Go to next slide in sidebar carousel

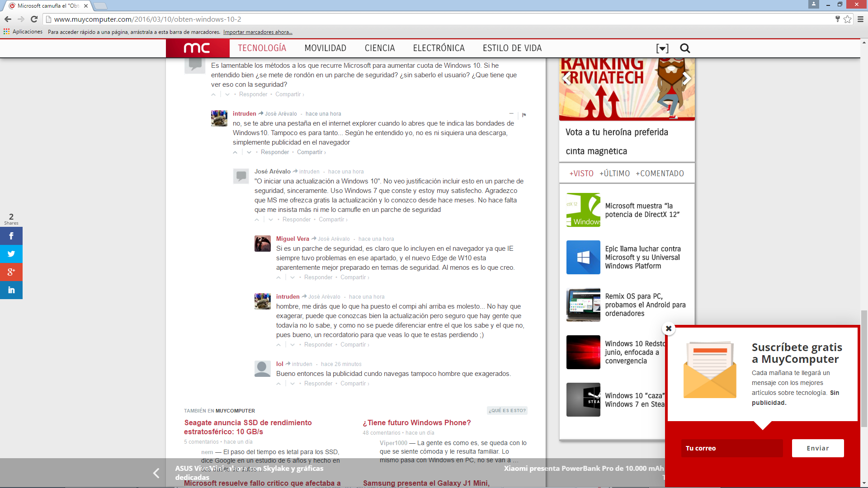[687, 79]
